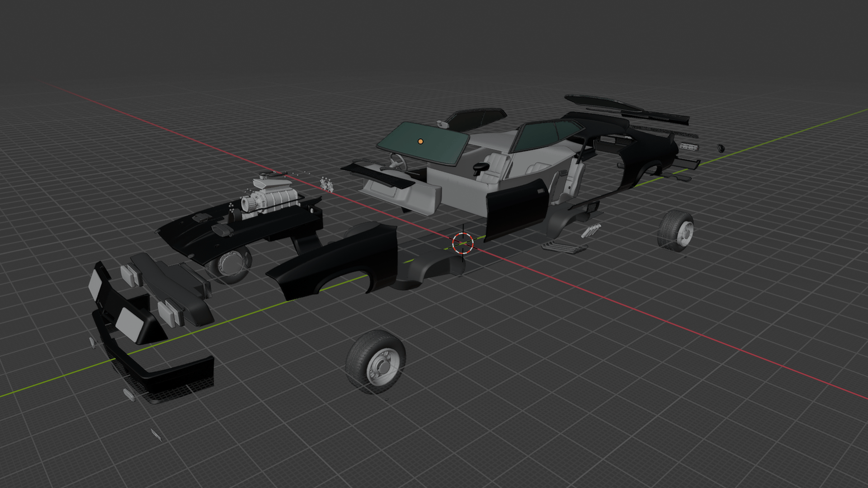Select the rear wheel beside the car body
868x488 pixels.
click(x=675, y=230)
